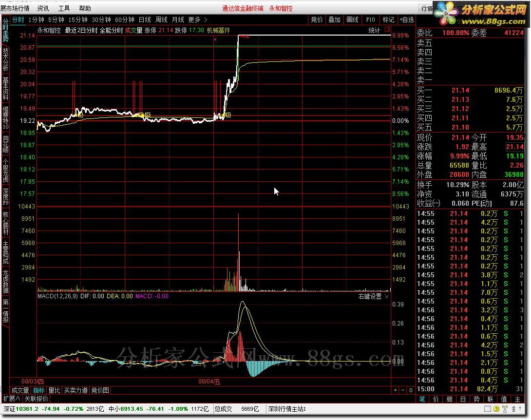Screen dimensions: 531x420
Task: Open the 机械基件 sector link
Action: click(x=218, y=30)
